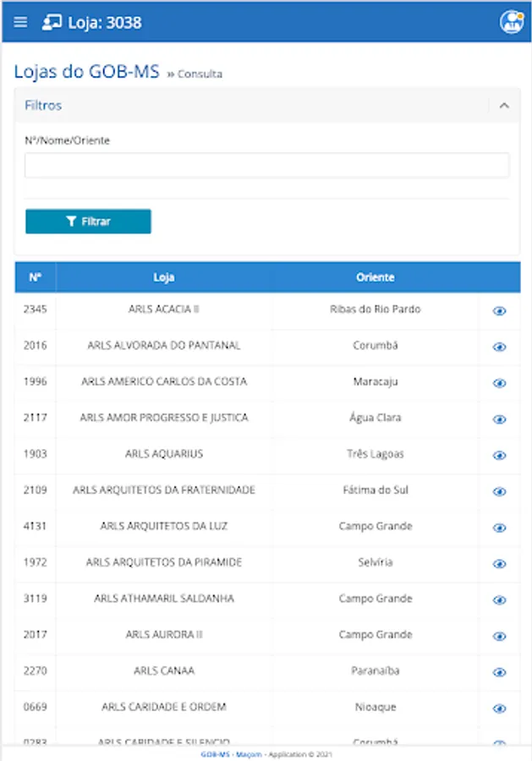The height and width of the screenshot is (761, 532).
Task: View details of ARLS AMOR PROGRESSO E JUSTICA
Action: (500, 419)
